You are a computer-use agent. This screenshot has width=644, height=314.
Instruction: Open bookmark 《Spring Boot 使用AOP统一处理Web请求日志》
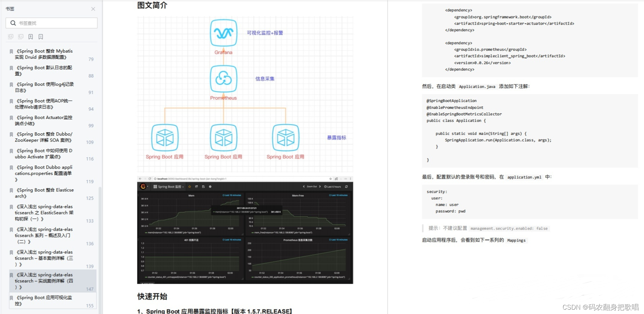[44, 104]
